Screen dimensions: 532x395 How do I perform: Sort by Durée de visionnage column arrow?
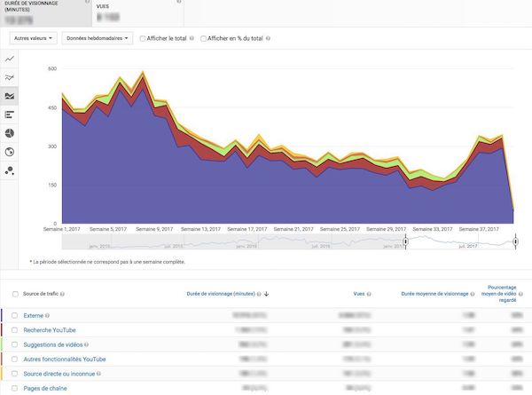[x=267, y=294]
